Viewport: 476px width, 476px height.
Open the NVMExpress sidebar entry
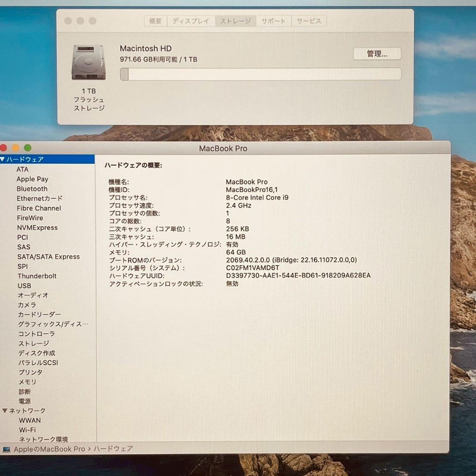(37, 227)
